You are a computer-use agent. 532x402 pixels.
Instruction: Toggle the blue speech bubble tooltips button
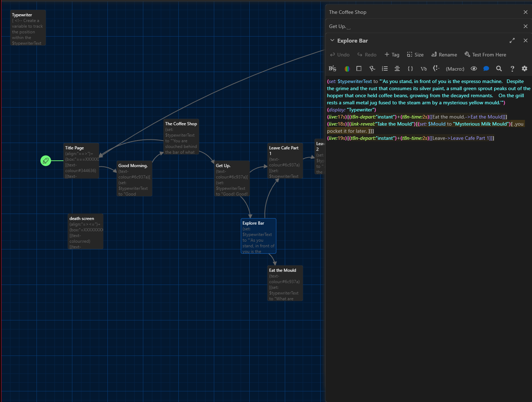tap(486, 69)
